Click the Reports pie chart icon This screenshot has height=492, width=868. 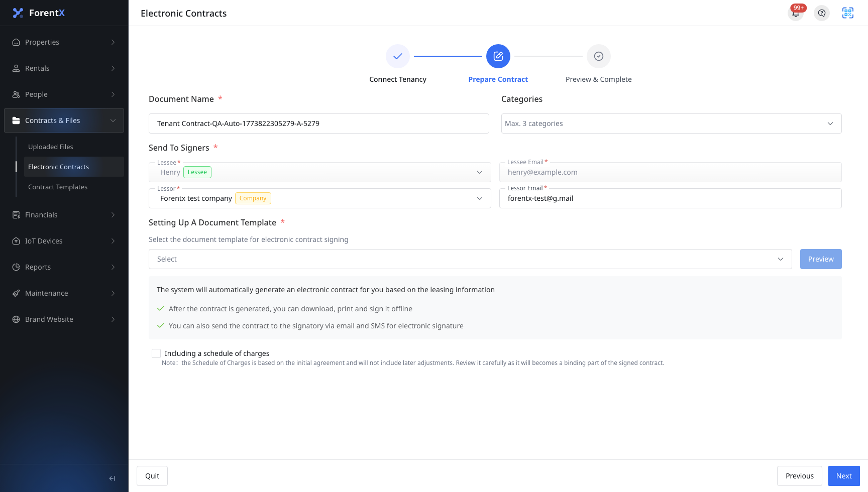point(16,267)
